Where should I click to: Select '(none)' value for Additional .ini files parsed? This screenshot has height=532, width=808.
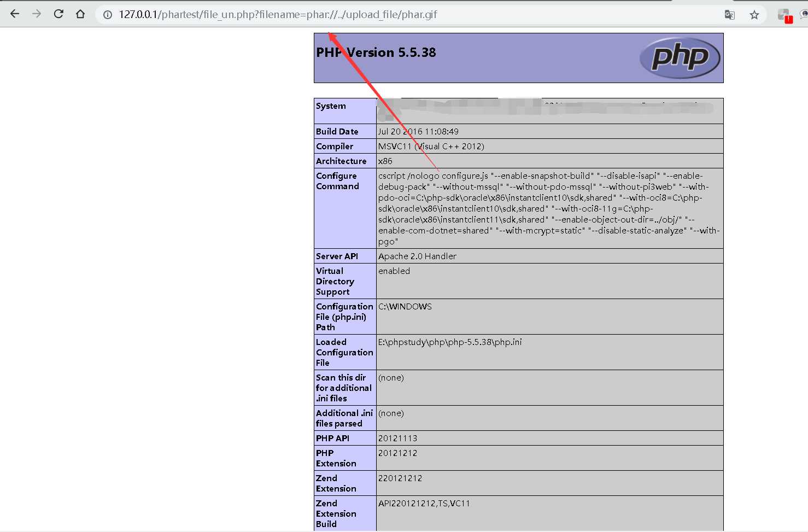click(391, 413)
